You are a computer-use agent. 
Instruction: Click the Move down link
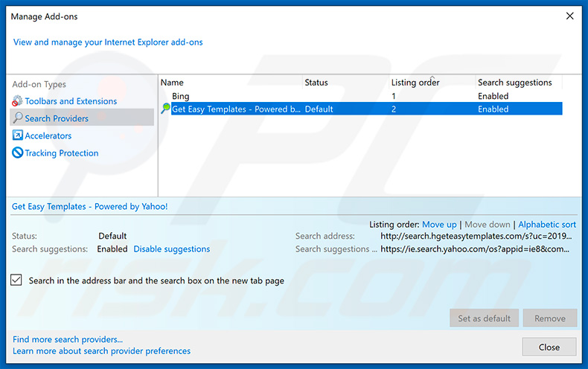(x=487, y=225)
